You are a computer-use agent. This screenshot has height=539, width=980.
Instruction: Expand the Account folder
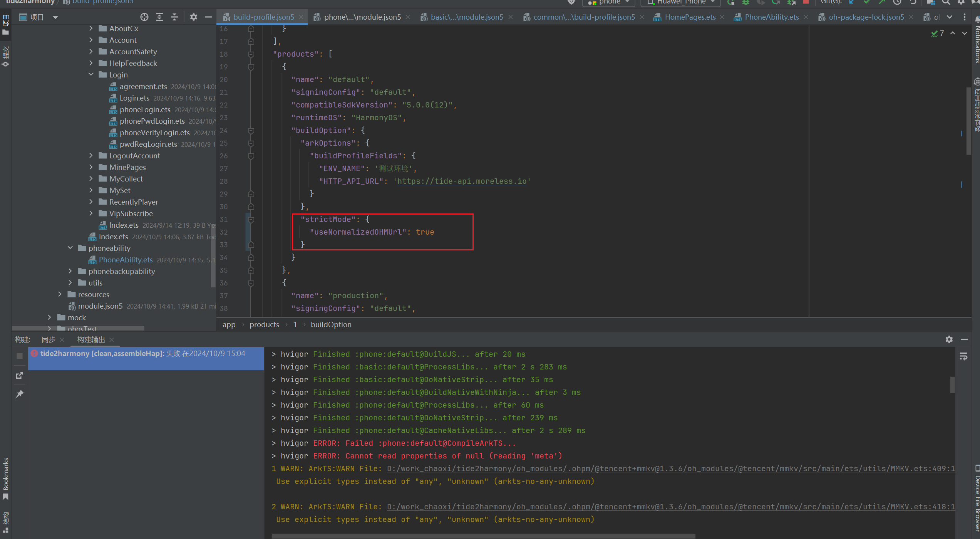point(91,40)
